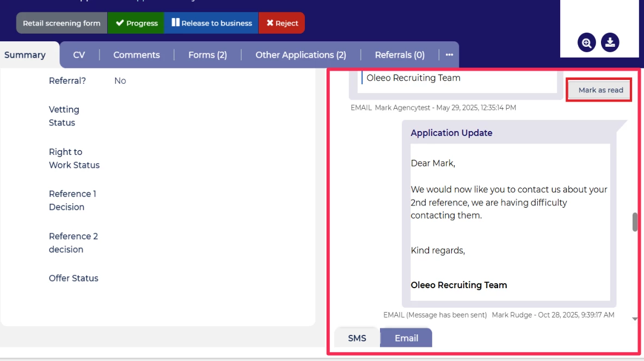Click the Oleeo Recruiting Team quoted text
This screenshot has width=644, height=361.
[x=413, y=78]
